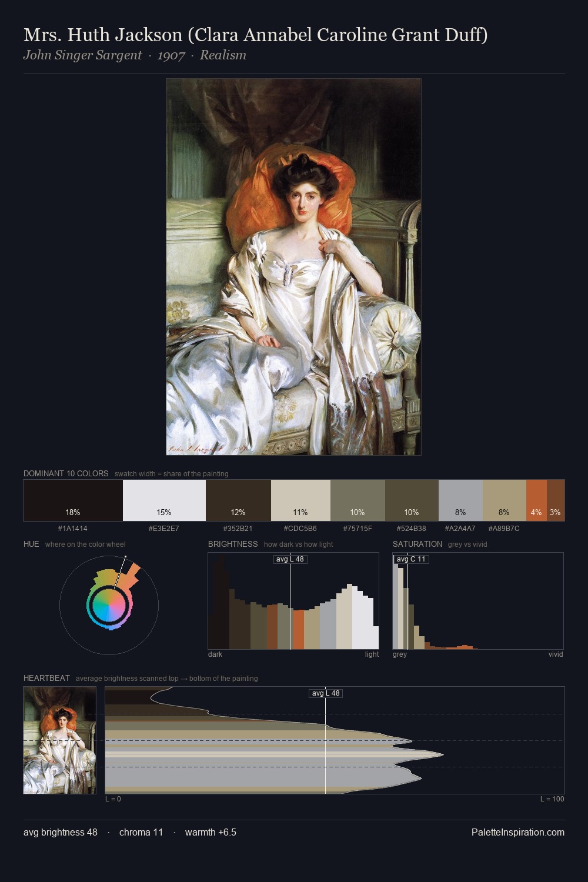Image resolution: width=588 pixels, height=882 pixels.
Task: Click the main painting image of Mrs. Huth Jackson
Action: [x=293, y=267]
